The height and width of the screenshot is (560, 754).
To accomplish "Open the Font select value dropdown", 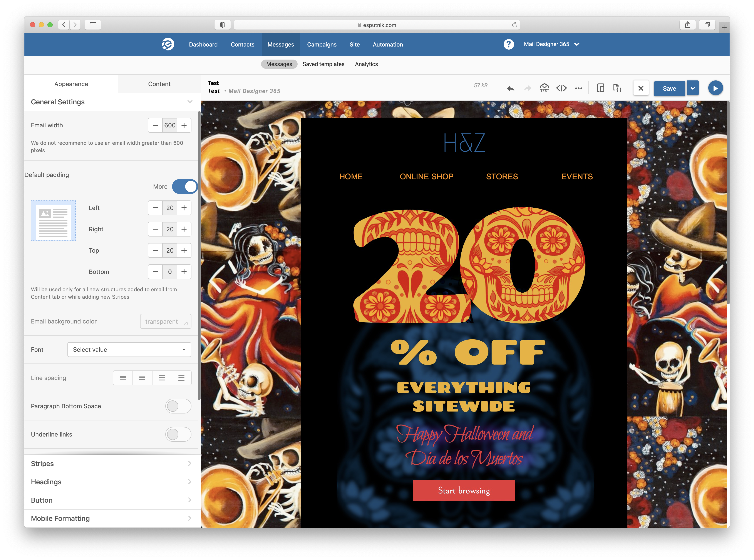I will pos(129,350).
